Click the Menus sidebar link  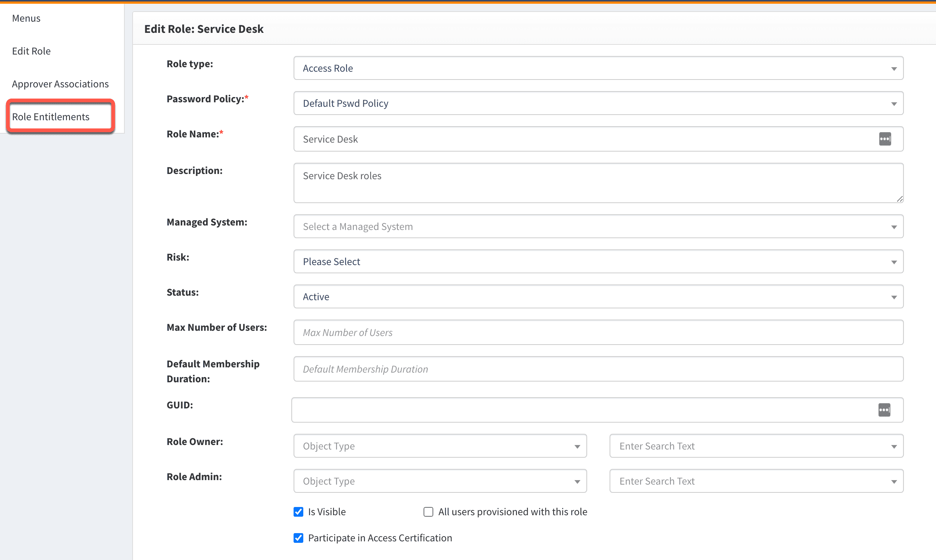26,18
